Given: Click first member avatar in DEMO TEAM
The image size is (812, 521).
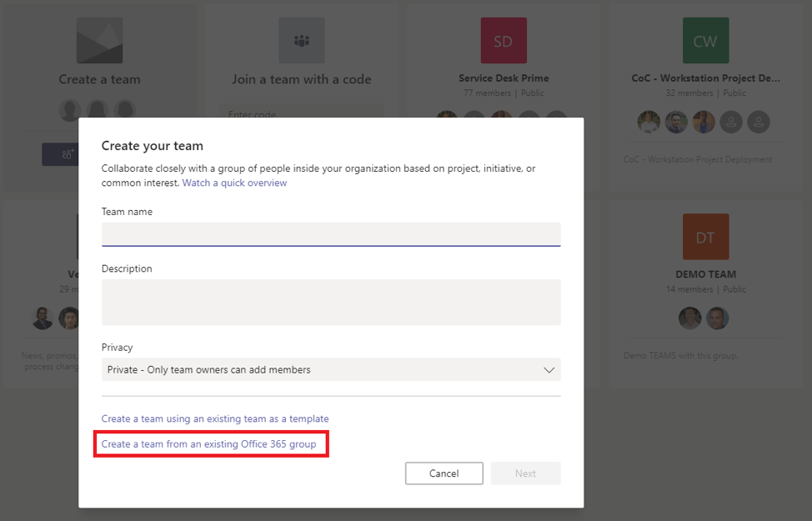Looking at the screenshot, I should (689, 318).
